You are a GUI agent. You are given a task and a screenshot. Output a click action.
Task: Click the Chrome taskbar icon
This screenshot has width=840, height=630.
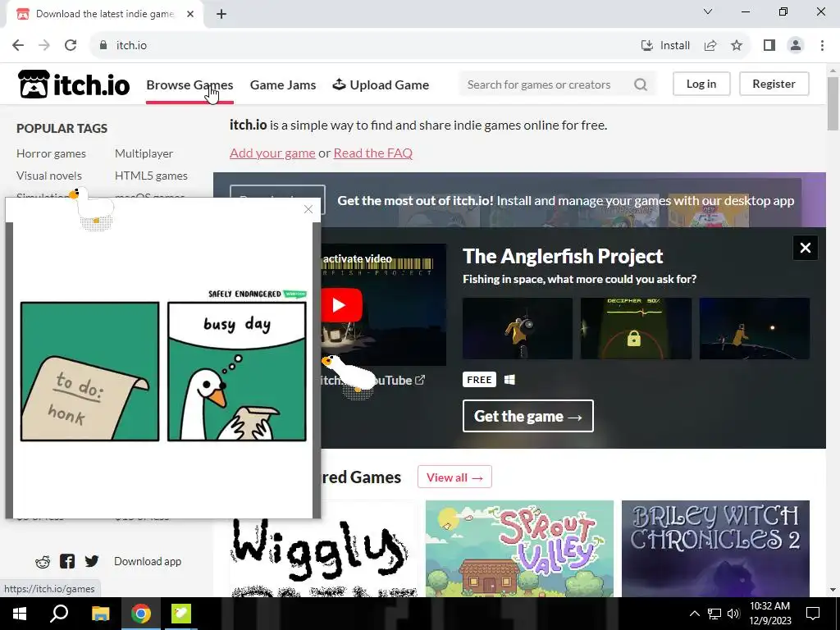(141, 614)
